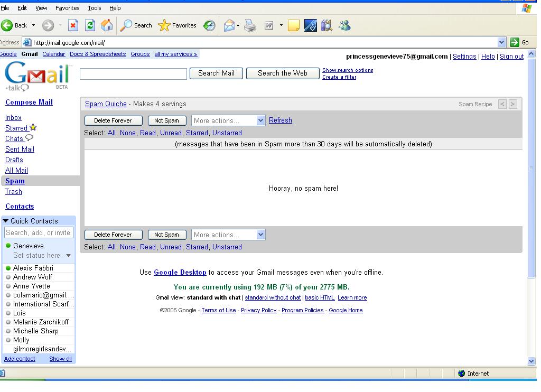
Task: Click the Stop loading icon
Action: 73,25
